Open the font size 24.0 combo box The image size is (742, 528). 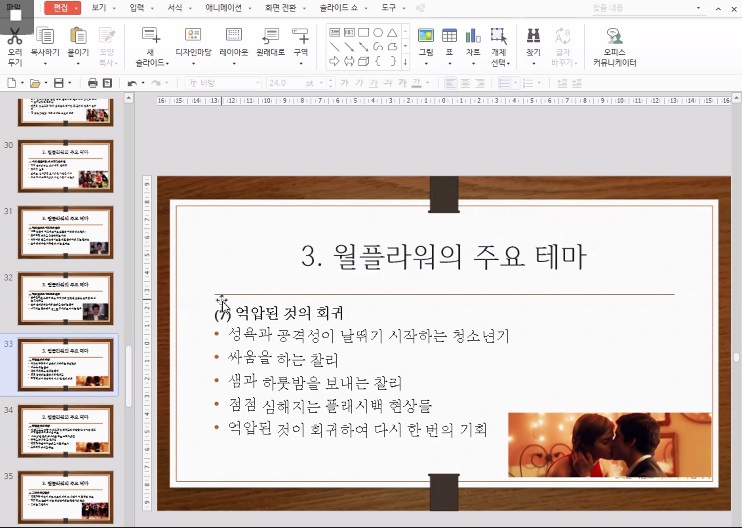(290, 83)
